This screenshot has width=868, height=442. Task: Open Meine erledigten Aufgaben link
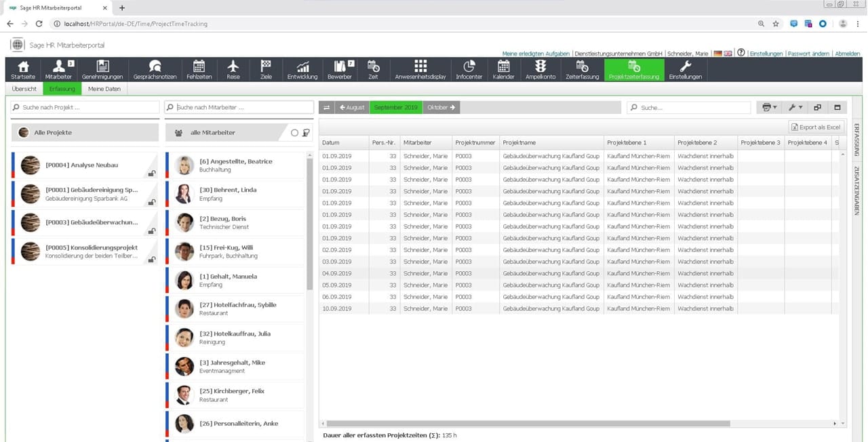[536, 54]
